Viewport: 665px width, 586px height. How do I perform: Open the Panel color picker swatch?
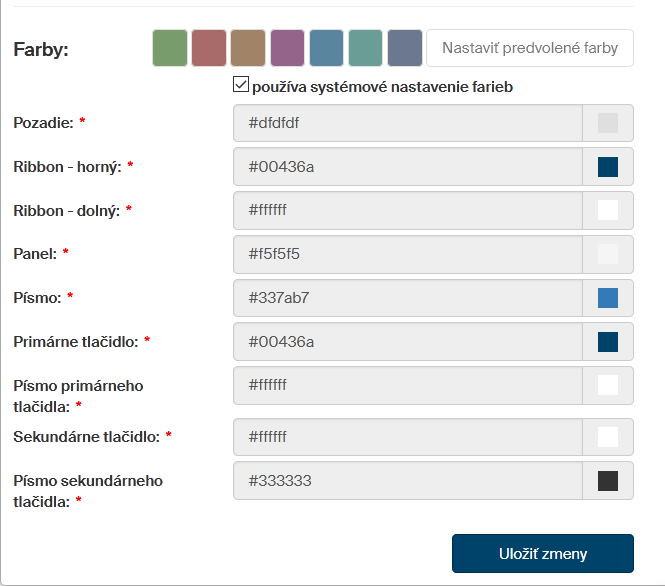pyautogui.click(x=607, y=254)
